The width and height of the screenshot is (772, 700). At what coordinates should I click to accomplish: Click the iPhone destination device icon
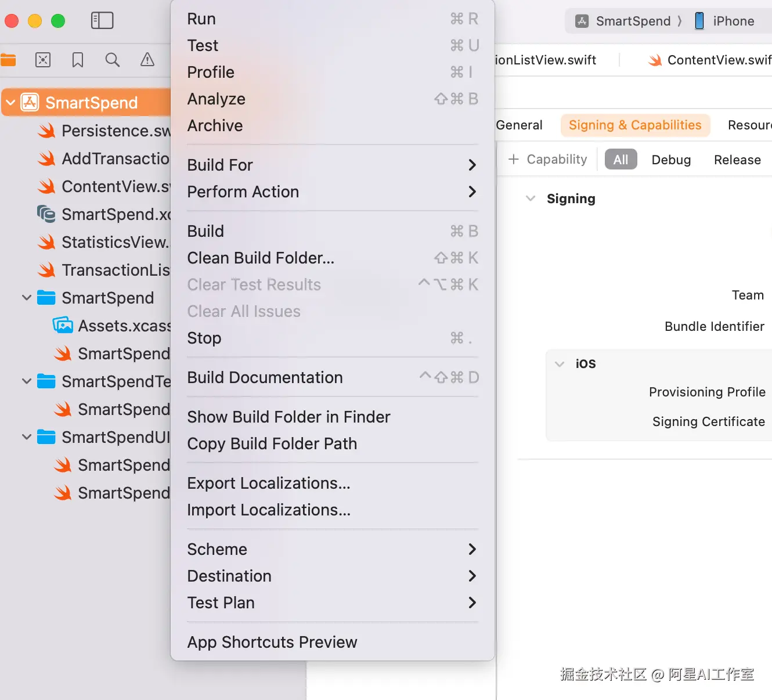[699, 21]
